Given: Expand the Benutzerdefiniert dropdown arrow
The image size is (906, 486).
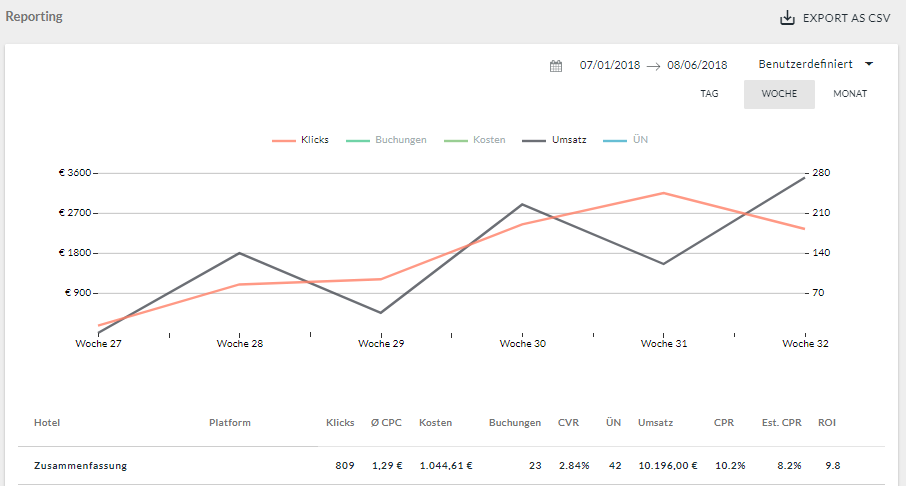Looking at the screenshot, I should (x=869, y=64).
